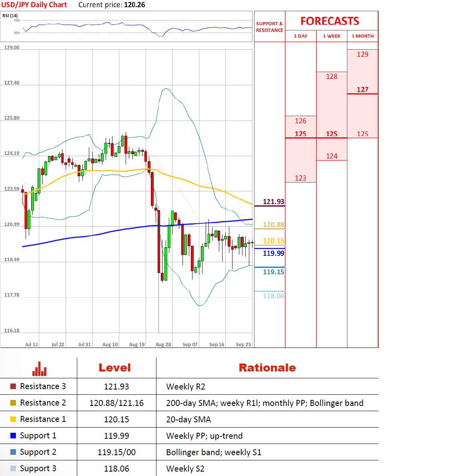Click the Sep 25 date axis label
The height and width of the screenshot is (476, 461).
(244, 345)
